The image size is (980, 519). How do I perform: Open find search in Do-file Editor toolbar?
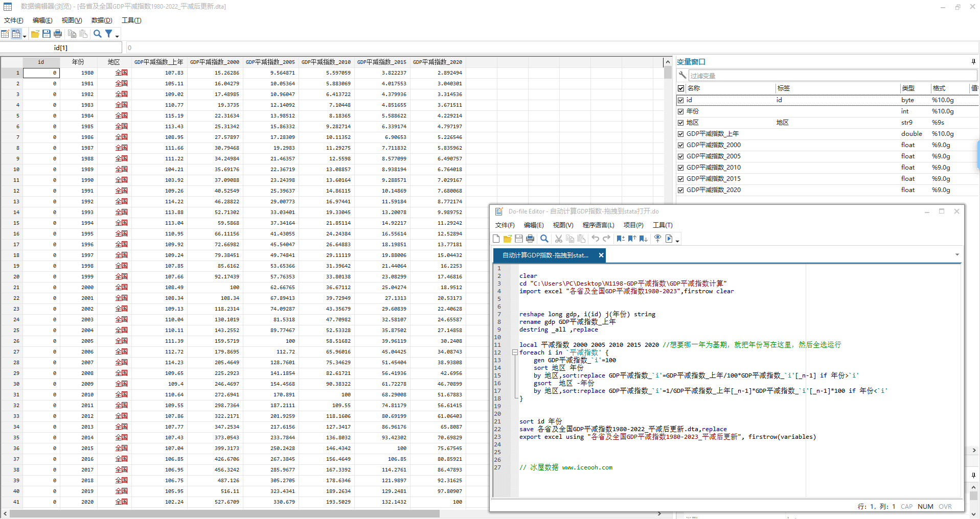(x=544, y=239)
